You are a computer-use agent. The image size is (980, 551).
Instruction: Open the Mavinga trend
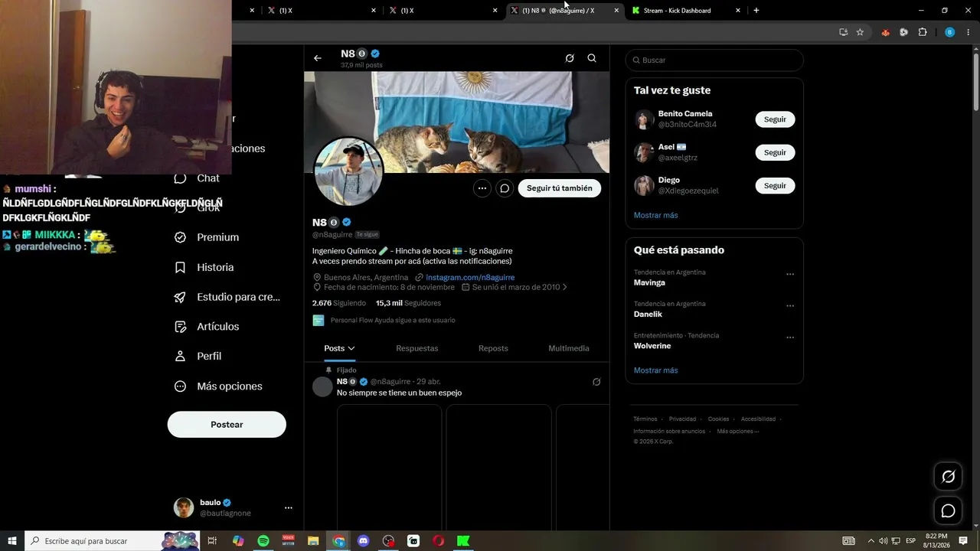pyautogui.click(x=649, y=282)
